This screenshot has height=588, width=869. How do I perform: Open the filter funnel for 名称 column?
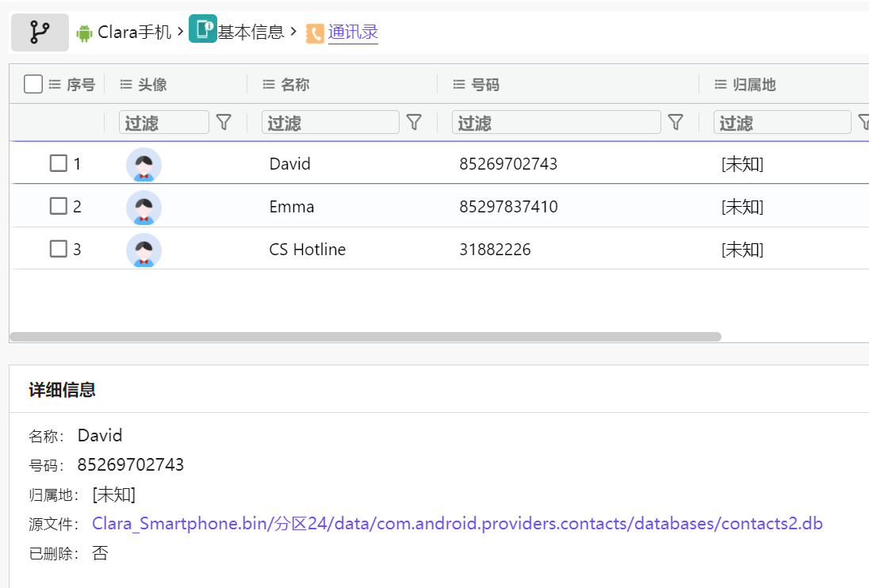[414, 122]
